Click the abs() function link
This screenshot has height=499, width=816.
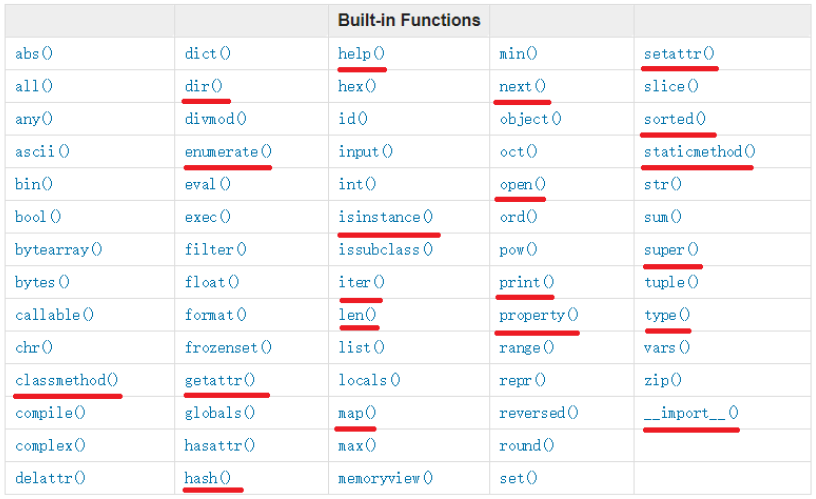(x=34, y=54)
